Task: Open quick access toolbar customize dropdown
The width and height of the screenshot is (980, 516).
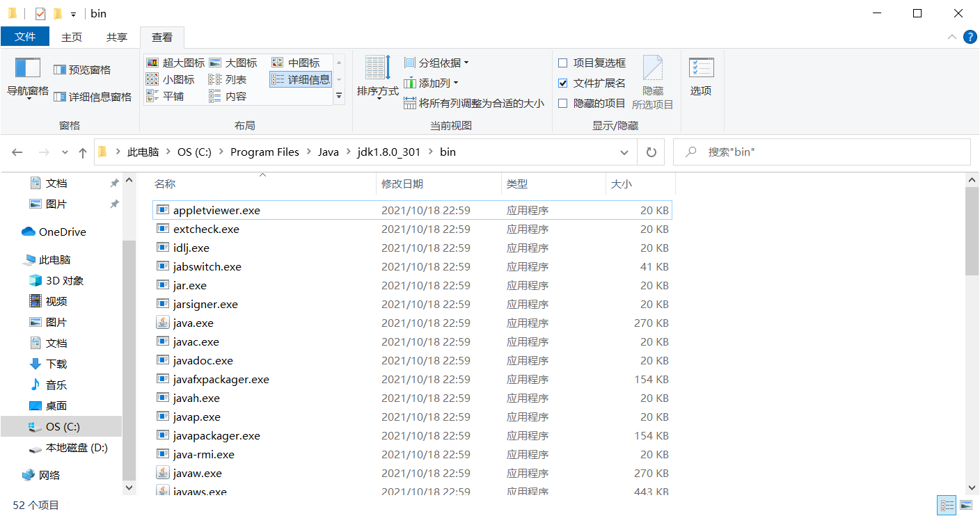Action: click(x=73, y=14)
